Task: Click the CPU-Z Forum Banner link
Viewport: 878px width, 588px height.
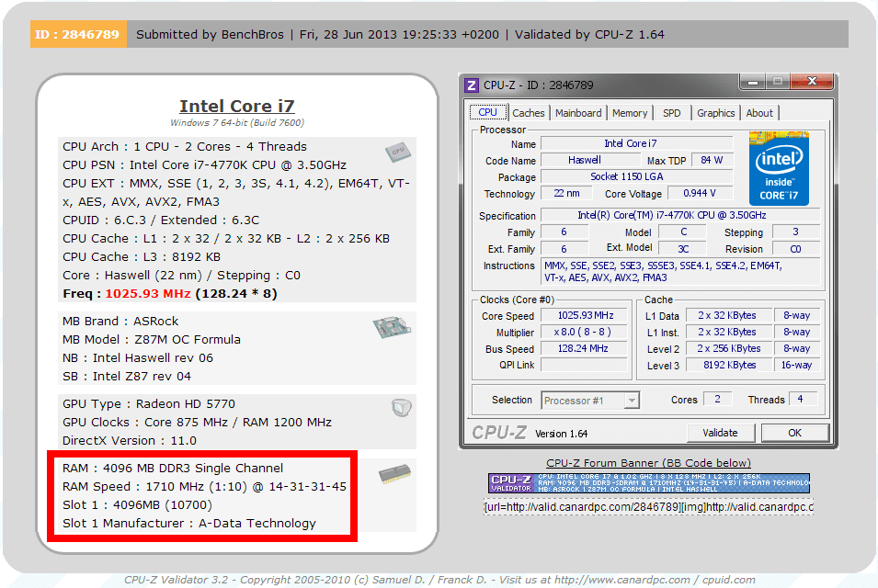Action: pyautogui.click(x=648, y=463)
